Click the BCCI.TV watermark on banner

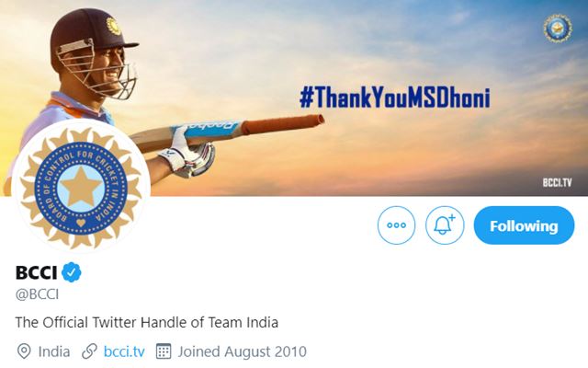pos(558,183)
